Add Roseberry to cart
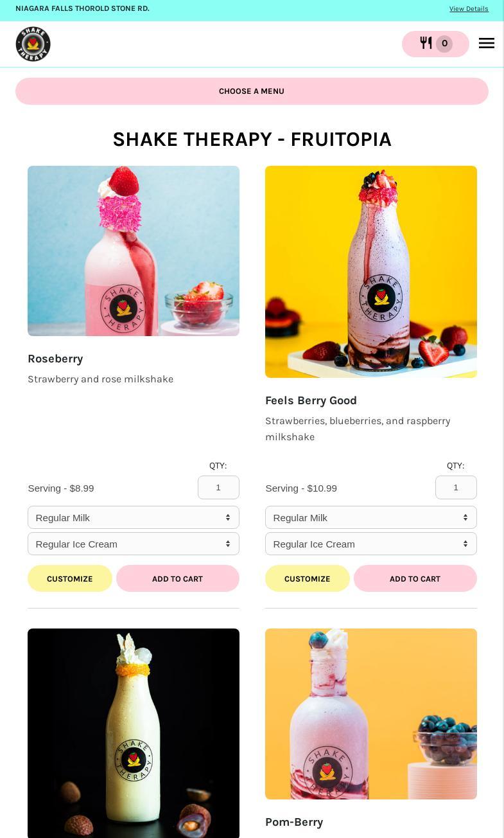The width and height of the screenshot is (504, 838). tap(178, 578)
